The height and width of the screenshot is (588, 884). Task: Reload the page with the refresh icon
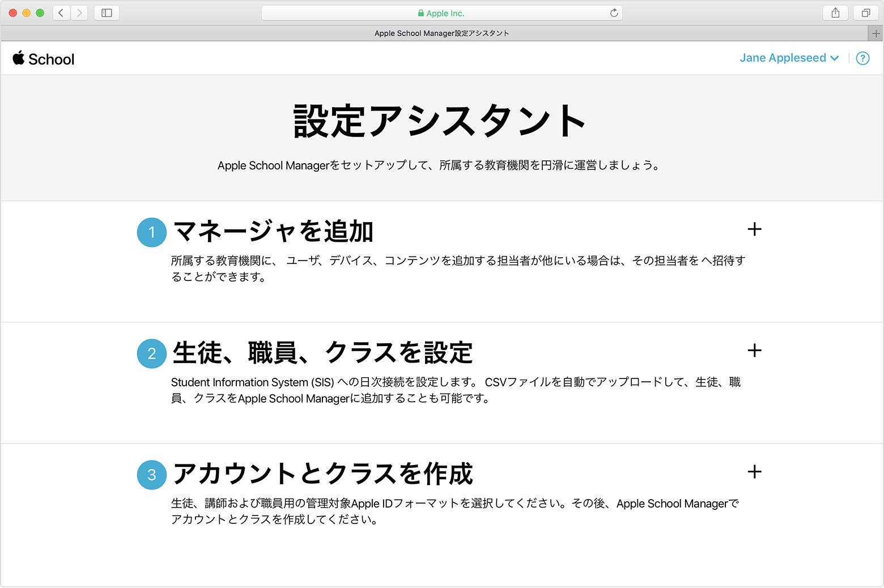[614, 13]
